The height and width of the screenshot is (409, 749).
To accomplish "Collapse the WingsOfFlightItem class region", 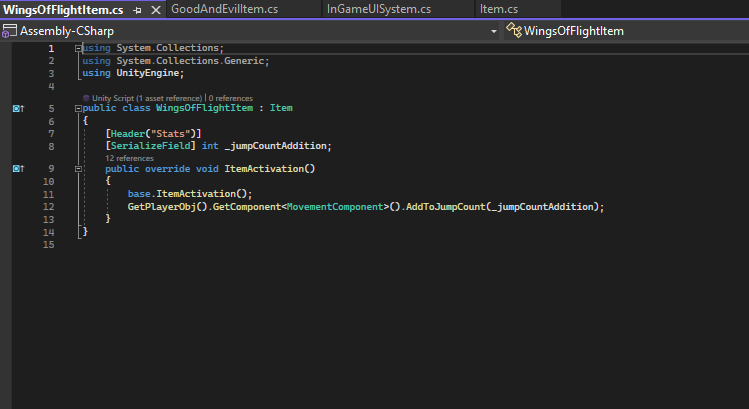I will [x=78, y=108].
